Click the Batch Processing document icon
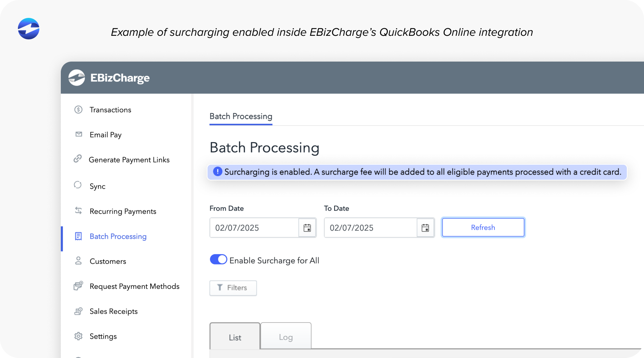The image size is (644, 358). pyautogui.click(x=78, y=236)
